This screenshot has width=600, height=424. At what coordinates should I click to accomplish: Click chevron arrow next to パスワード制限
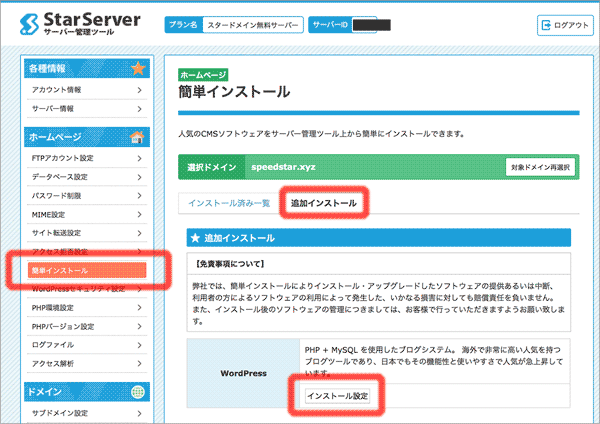[x=140, y=196]
